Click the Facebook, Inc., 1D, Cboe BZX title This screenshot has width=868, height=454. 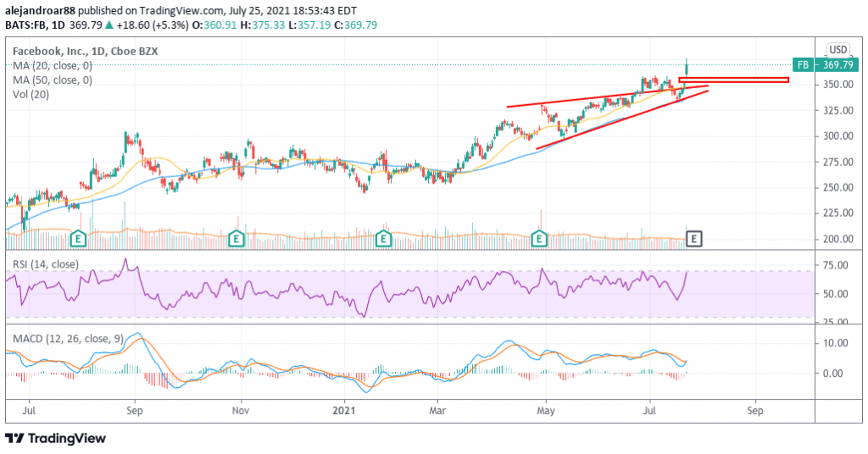[86, 52]
